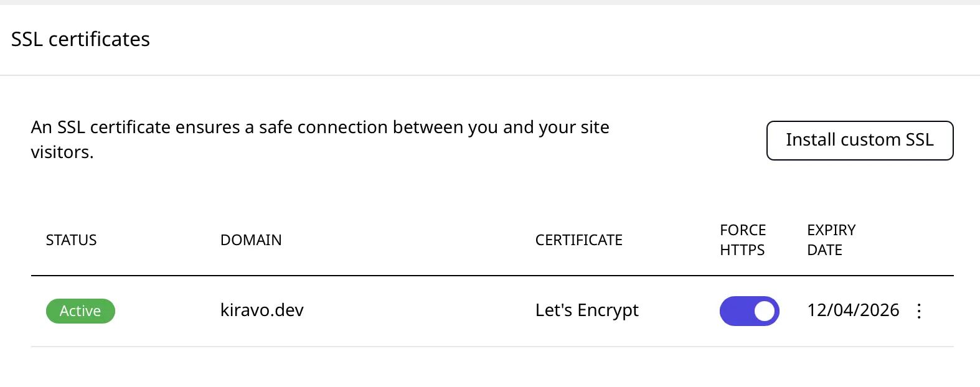Screen dimensions: 980x387
Task: Click the EXPIRY DATE column header
Action: [x=831, y=240]
